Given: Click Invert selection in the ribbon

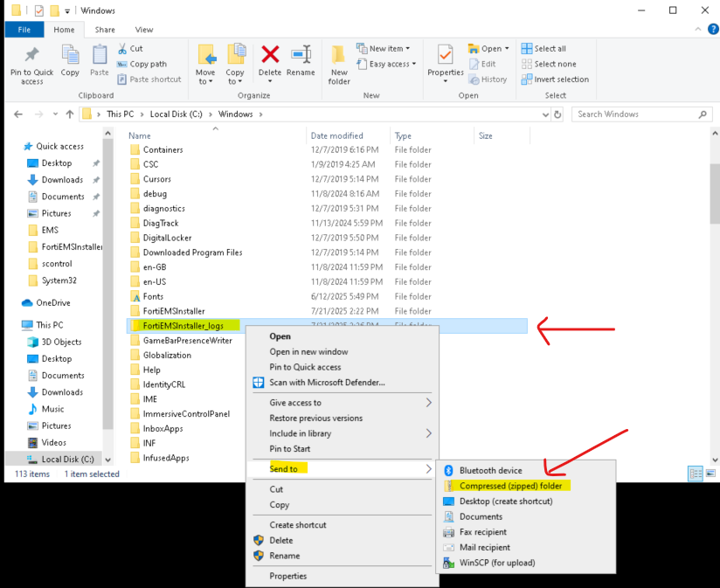Looking at the screenshot, I should click(555, 80).
